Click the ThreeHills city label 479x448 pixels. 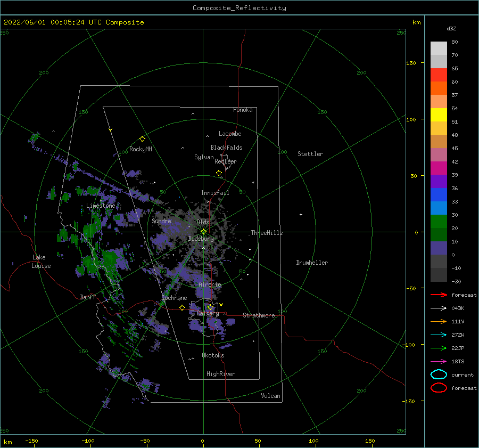click(x=267, y=233)
